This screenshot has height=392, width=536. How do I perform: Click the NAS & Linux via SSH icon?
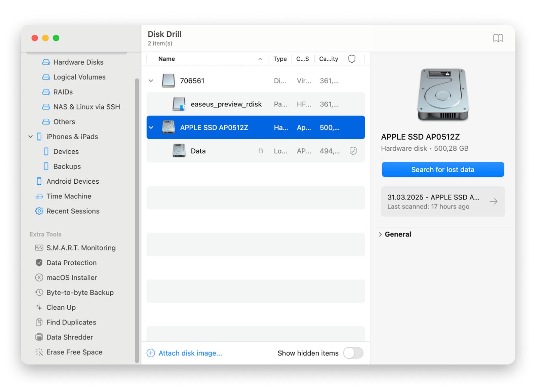pos(46,107)
